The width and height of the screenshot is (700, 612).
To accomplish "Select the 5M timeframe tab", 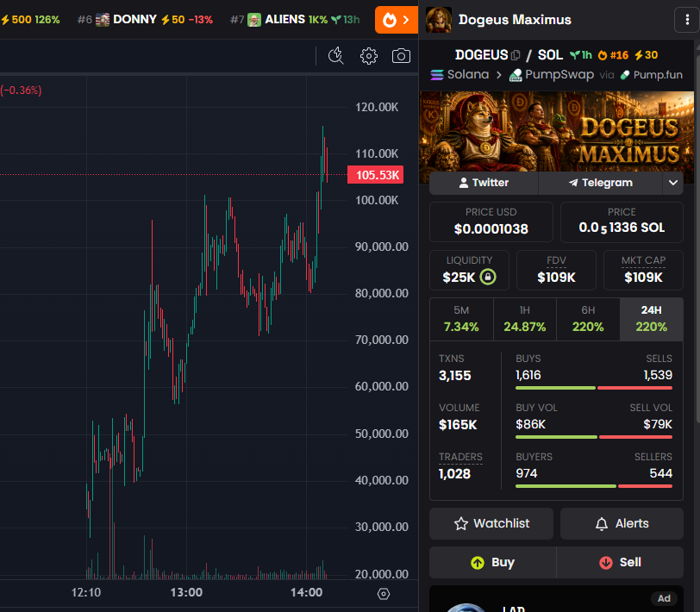I will (461, 319).
